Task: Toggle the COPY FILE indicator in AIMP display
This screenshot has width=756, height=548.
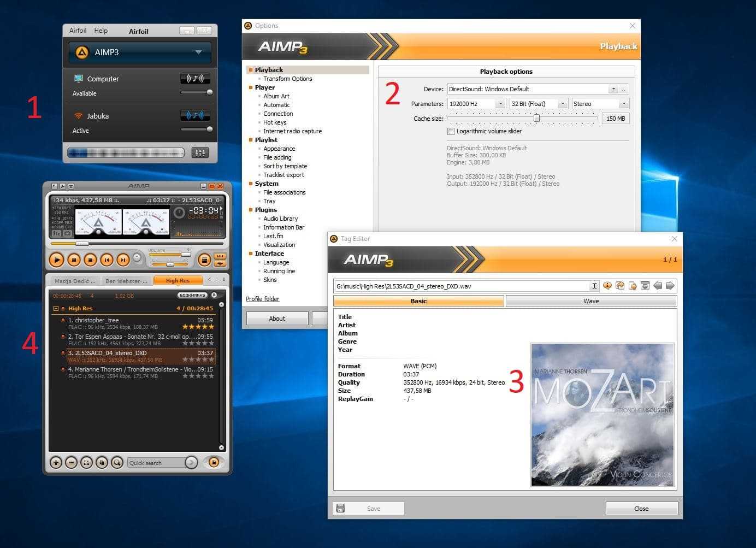Action: tap(63, 222)
